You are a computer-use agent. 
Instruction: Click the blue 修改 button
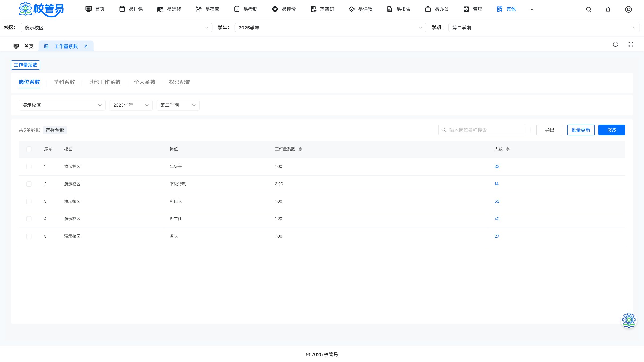pyautogui.click(x=612, y=130)
